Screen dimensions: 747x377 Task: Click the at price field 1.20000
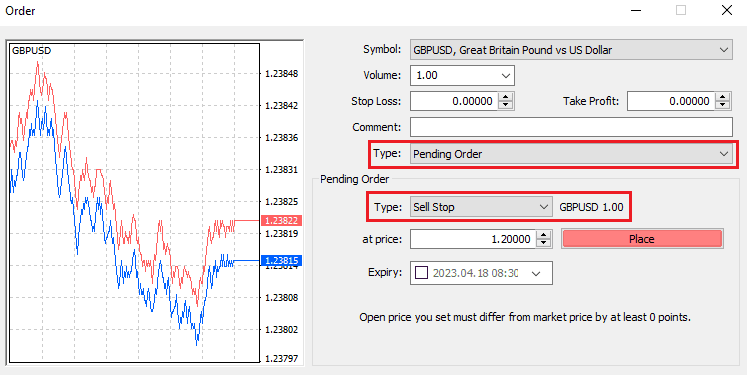[473, 239]
